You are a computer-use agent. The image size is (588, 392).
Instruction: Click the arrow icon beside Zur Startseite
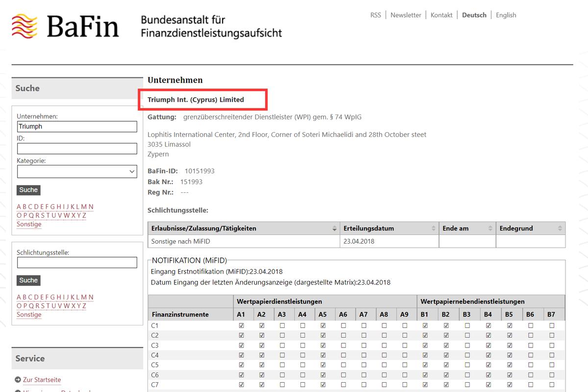[18, 380]
